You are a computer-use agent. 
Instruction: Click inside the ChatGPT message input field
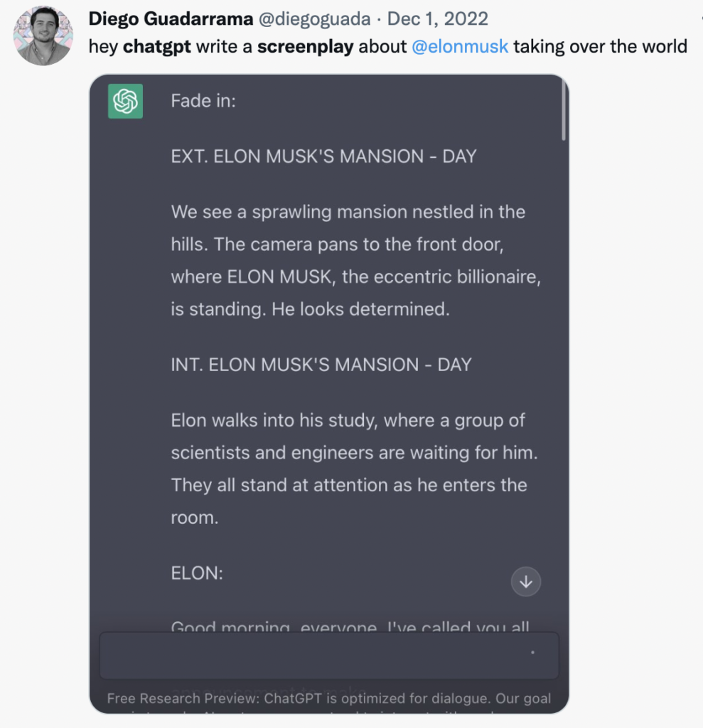tap(329, 655)
